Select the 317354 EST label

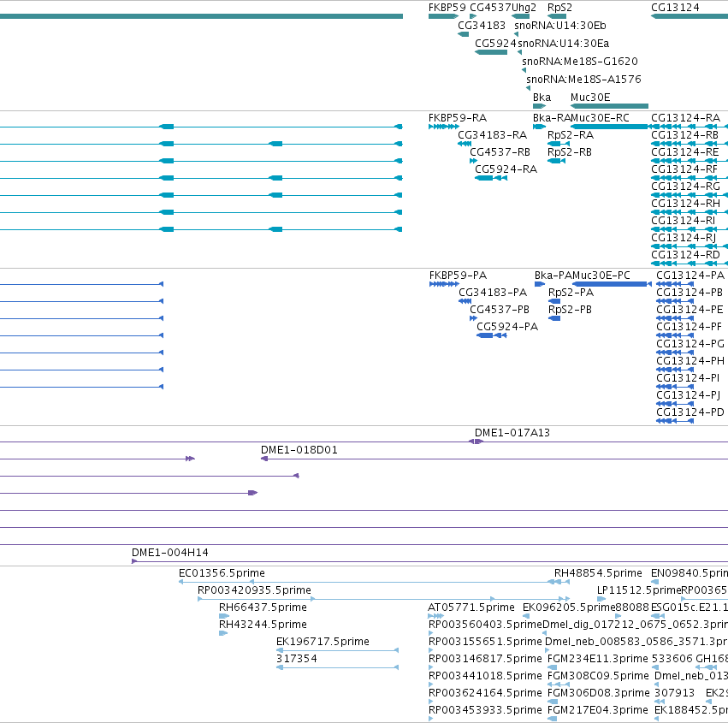(x=297, y=659)
